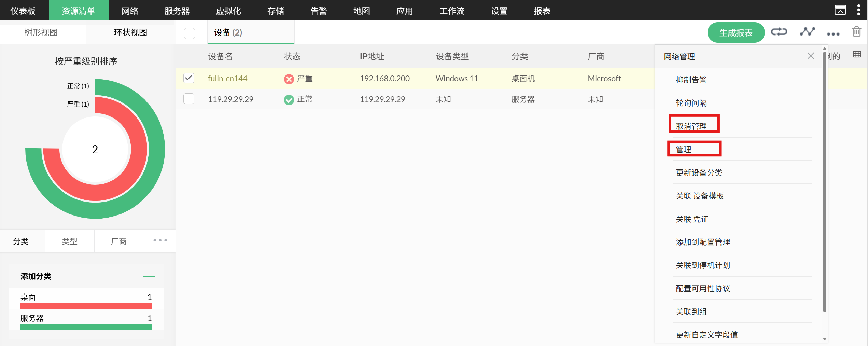Click the panel scrollbar down arrow
Image resolution: width=868 pixels, height=346 pixels.
pyautogui.click(x=825, y=339)
